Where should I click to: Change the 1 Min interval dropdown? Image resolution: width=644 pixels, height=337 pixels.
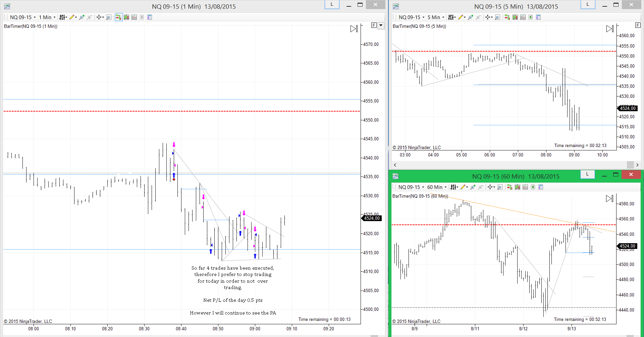click(x=47, y=17)
